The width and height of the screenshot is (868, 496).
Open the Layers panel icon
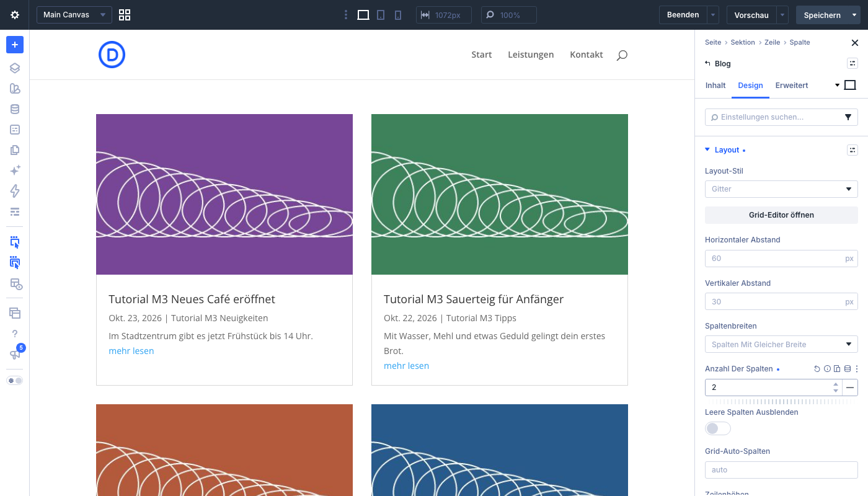tap(15, 68)
